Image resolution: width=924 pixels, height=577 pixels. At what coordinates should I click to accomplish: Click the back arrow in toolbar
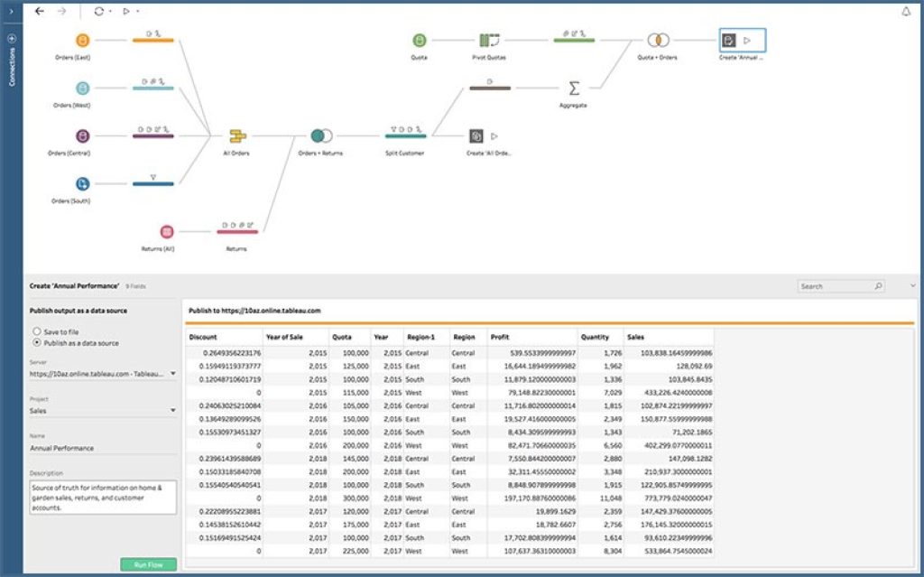point(40,11)
